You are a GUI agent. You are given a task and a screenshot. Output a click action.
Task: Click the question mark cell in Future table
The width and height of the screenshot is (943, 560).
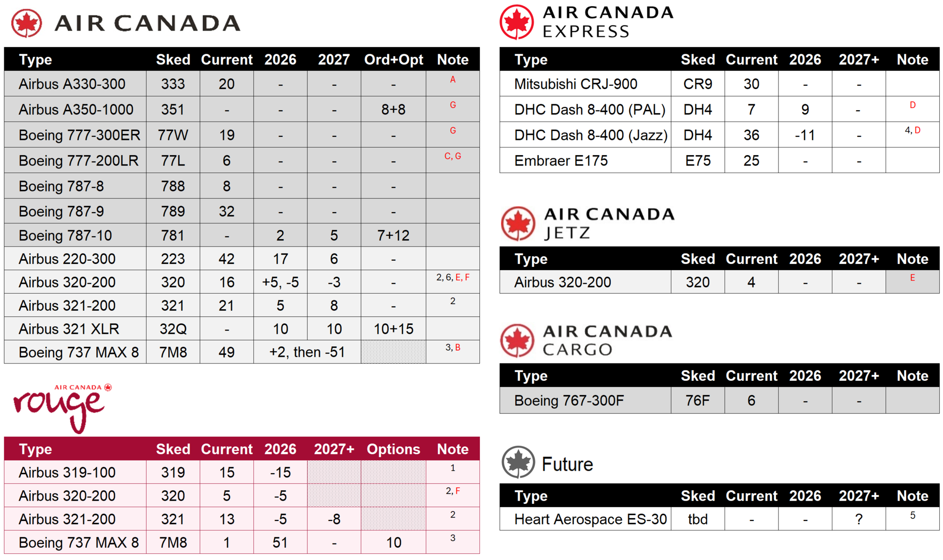point(859,519)
